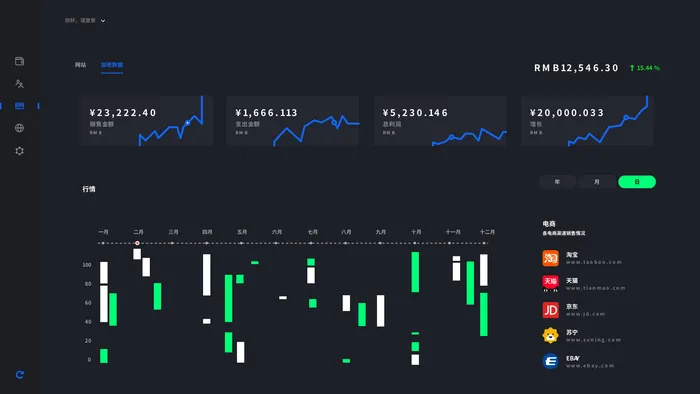Click the red JD logo icon
The height and width of the screenshot is (394, 700).
click(550, 310)
